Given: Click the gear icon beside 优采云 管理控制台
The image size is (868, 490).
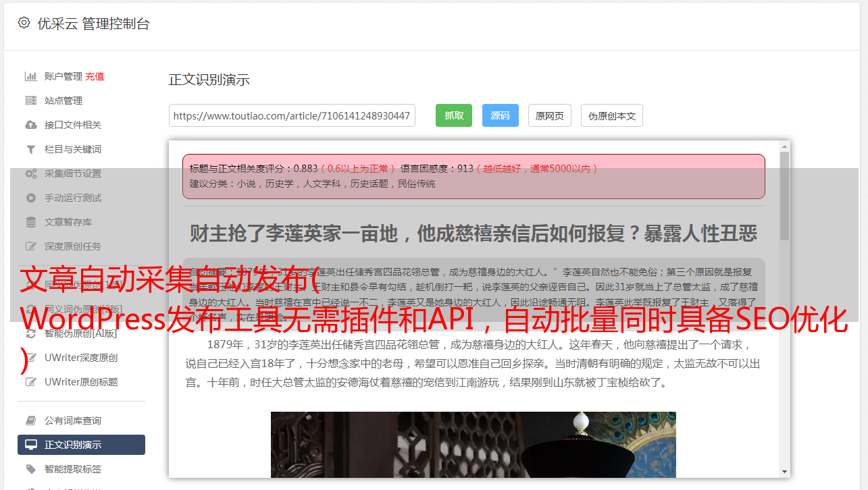Looking at the screenshot, I should [24, 23].
